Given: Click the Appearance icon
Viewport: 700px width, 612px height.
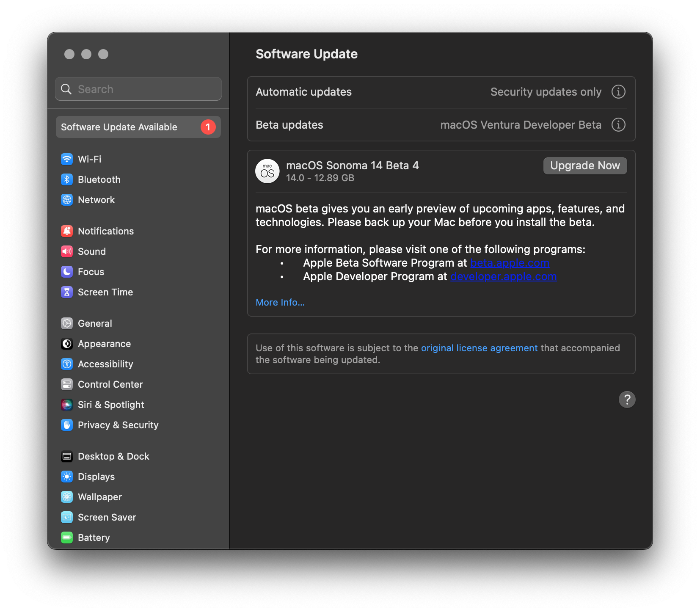Looking at the screenshot, I should (67, 344).
